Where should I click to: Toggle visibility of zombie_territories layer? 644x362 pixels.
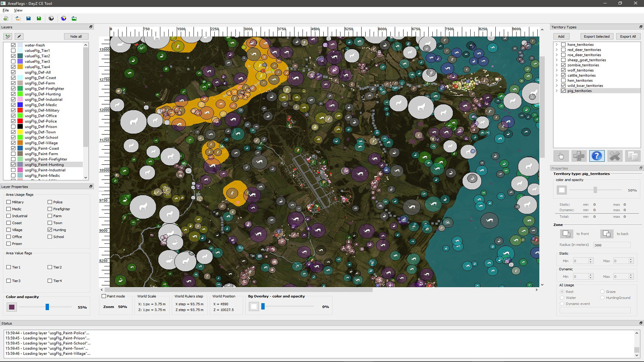tap(563, 65)
